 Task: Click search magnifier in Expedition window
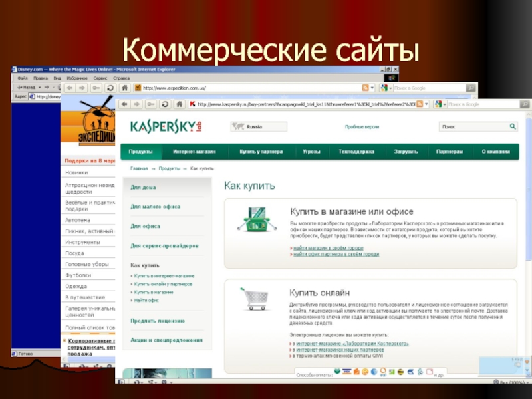pyautogui.click(x=471, y=88)
